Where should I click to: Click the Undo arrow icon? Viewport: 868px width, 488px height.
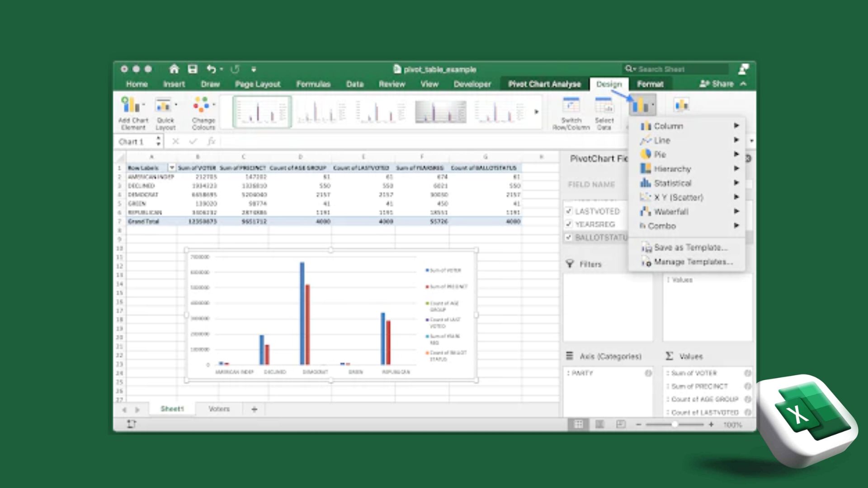click(x=211, y=69)
